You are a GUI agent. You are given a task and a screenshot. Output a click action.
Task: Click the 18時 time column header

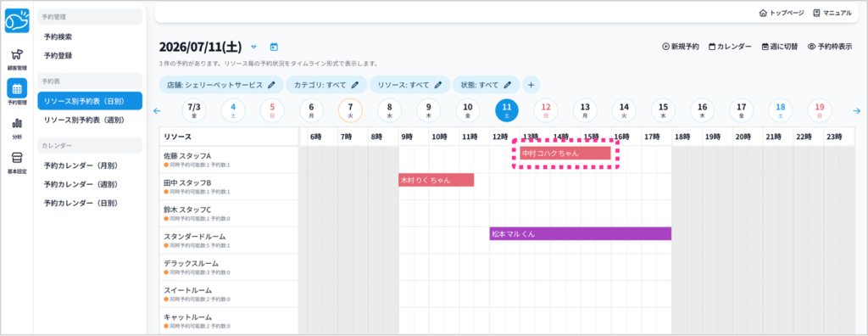coord(687,137)
